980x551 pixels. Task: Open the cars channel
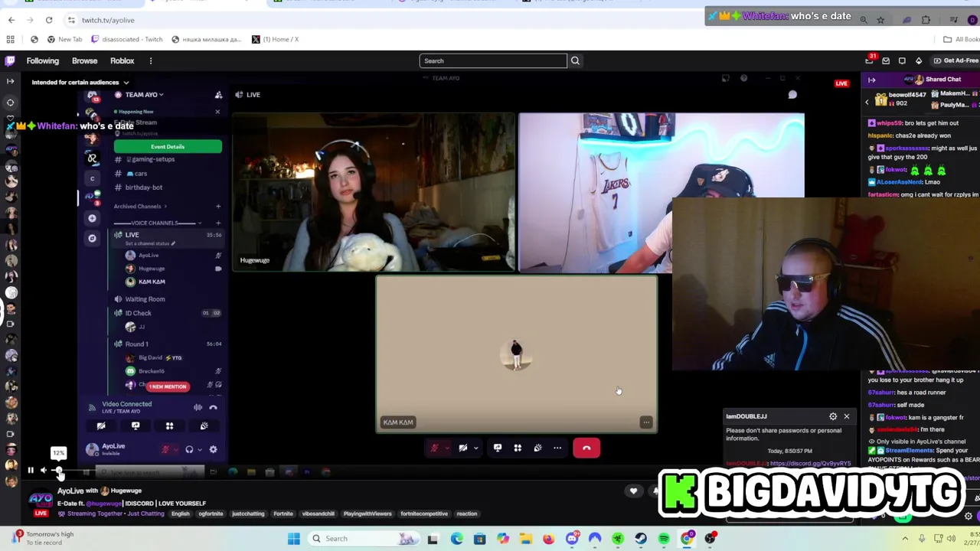coord(135,174)
